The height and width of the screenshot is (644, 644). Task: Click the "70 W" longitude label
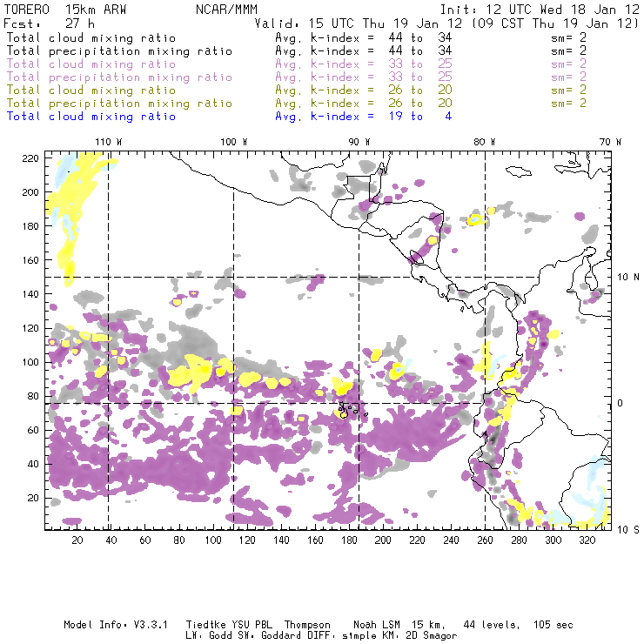pos(610,142)
